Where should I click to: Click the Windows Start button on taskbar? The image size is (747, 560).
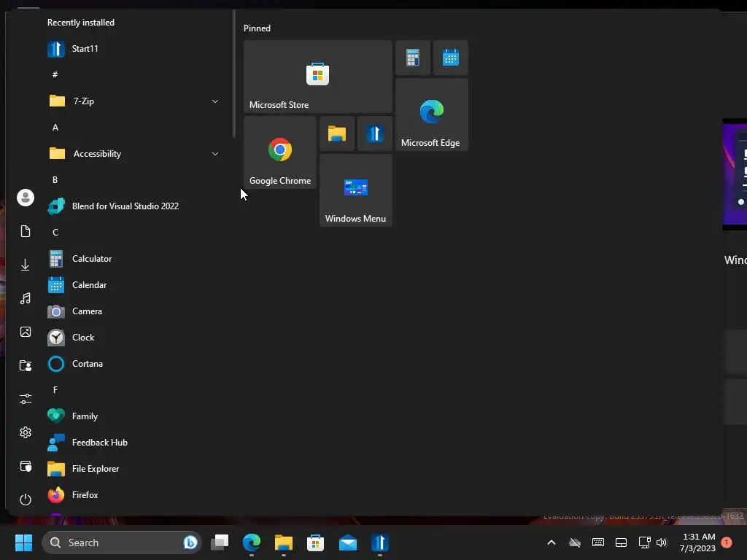click(x=23, y=542)
